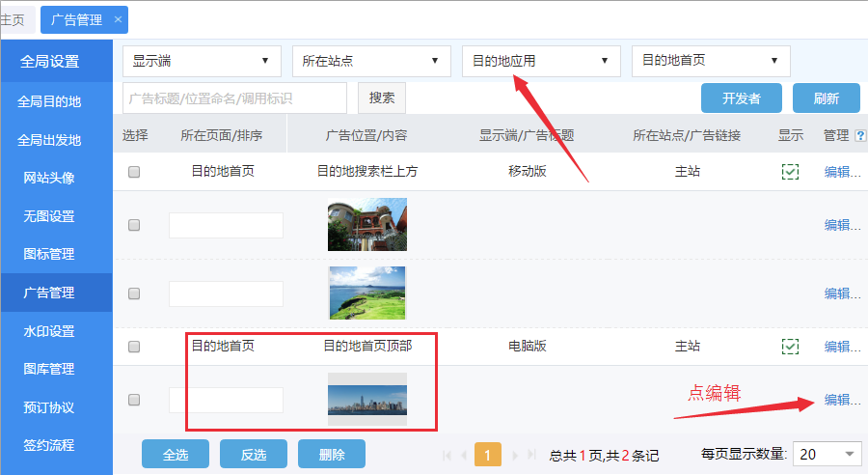
Task: Expand the 目的地应用 dropdown
Action: [540, 61]
